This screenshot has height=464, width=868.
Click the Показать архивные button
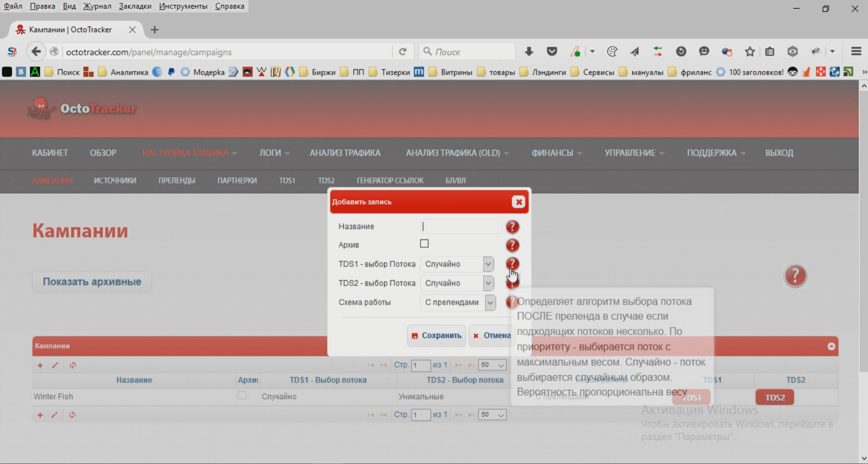coord(92,282)
